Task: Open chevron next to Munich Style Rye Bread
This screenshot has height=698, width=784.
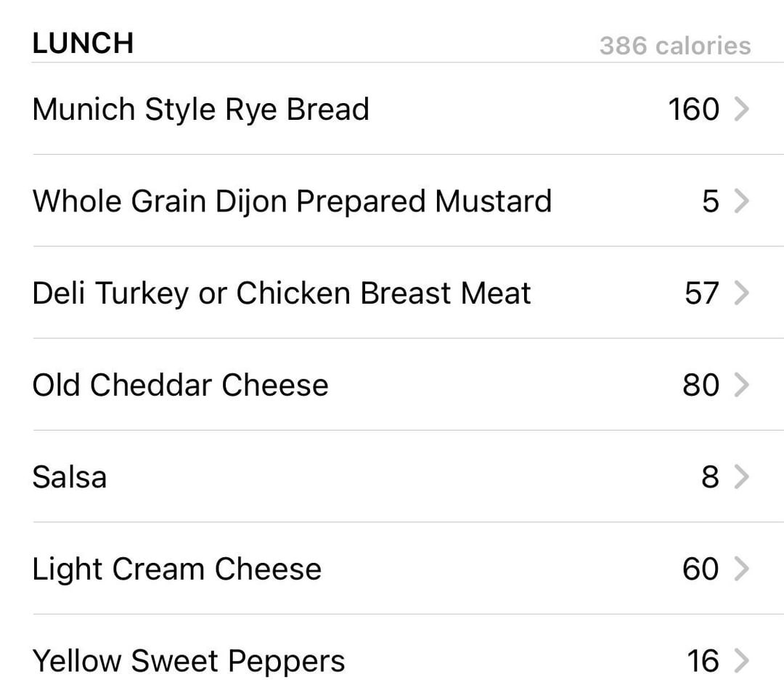Action: point(741,109)
